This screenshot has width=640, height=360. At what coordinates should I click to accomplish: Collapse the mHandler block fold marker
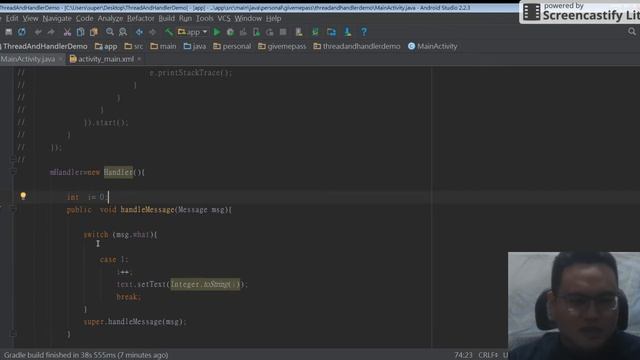click(x=13, y=172)
